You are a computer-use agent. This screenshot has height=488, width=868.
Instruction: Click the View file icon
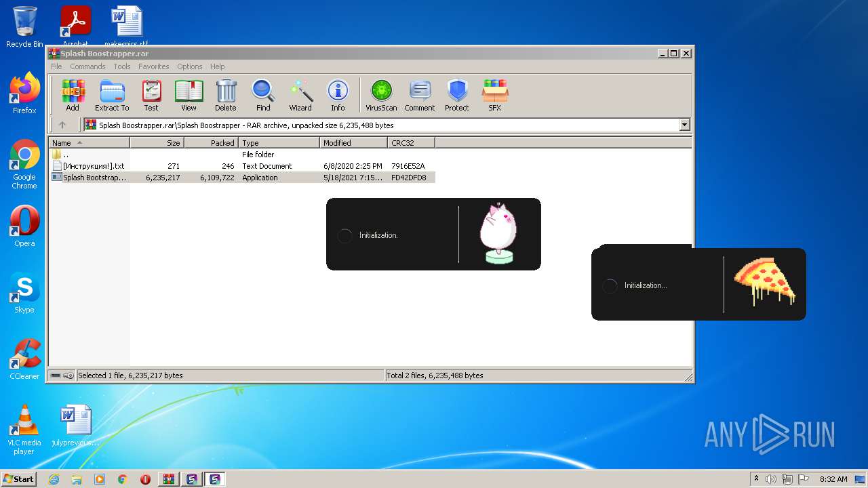[189, 96]
